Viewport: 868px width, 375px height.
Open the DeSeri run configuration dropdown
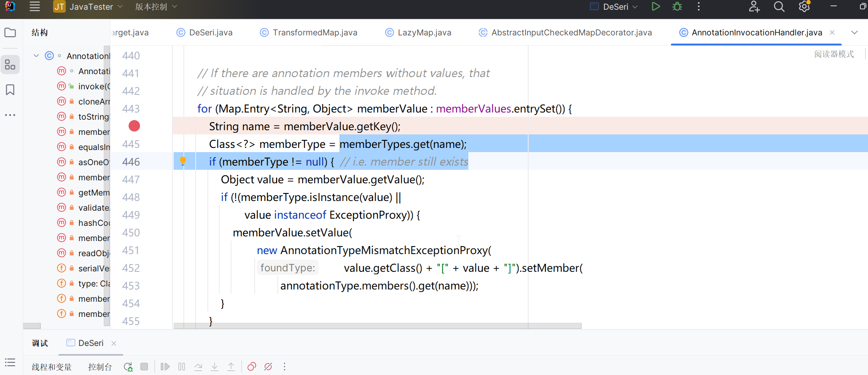[x=615, y=7]
